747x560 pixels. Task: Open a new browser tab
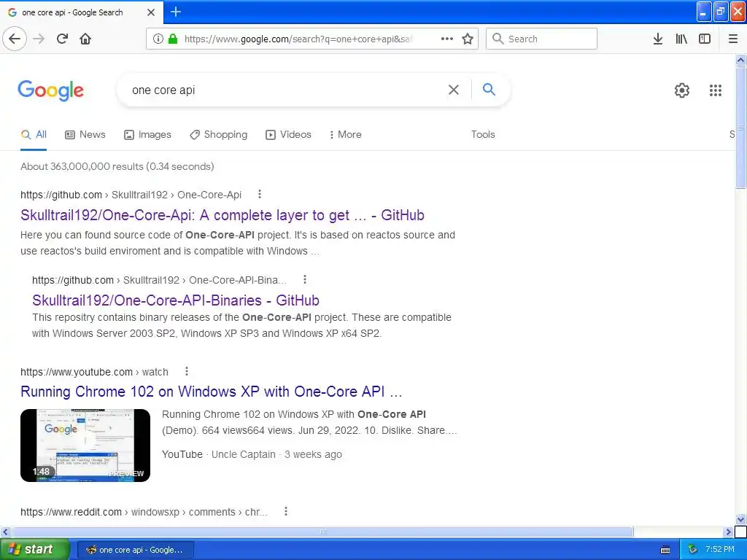[176, 12]
